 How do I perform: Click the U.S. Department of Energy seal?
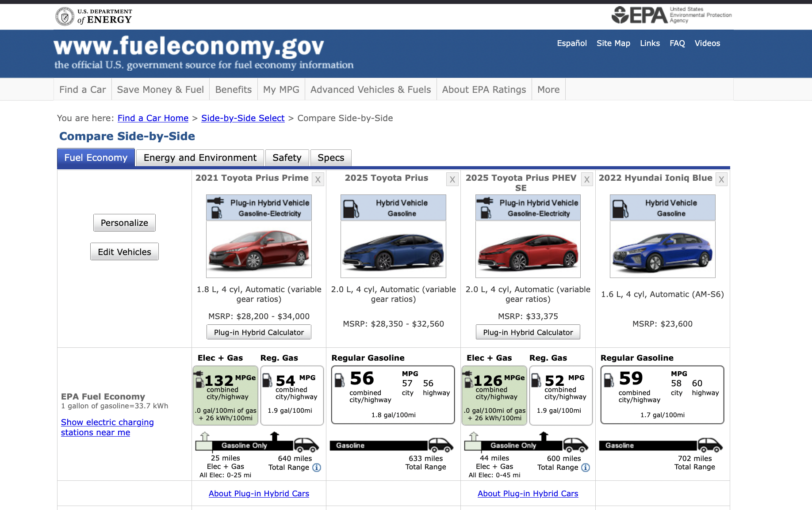point(65,16)
